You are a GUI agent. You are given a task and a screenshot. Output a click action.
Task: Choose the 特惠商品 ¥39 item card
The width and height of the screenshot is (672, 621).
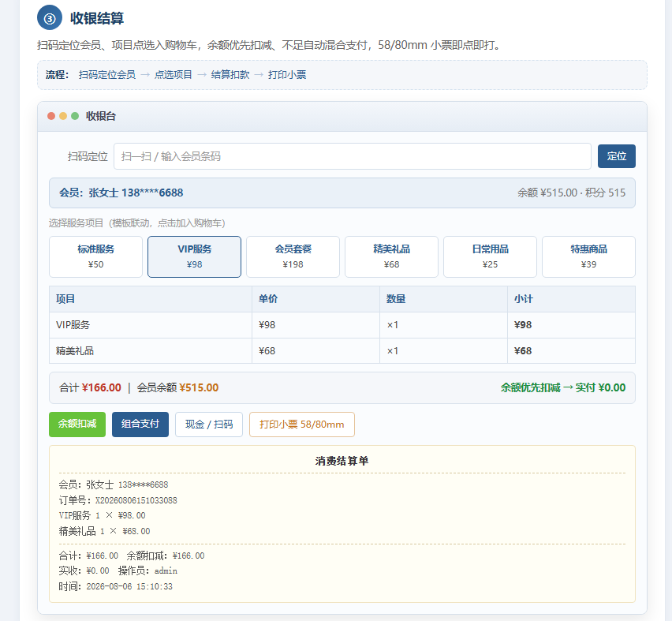click(x=588, y=256)
